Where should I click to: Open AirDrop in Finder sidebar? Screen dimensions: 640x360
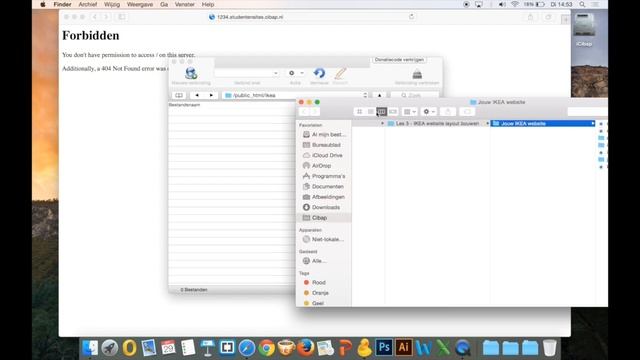(317, 166)
